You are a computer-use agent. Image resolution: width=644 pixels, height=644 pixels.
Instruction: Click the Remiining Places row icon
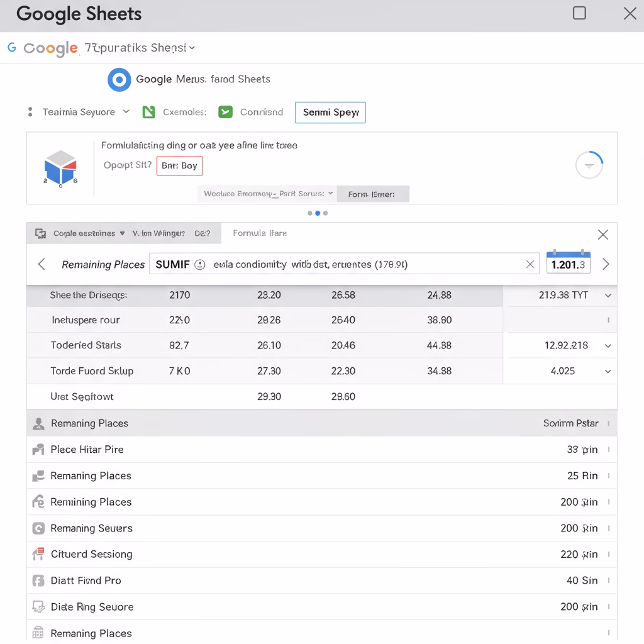pos(38,502)
